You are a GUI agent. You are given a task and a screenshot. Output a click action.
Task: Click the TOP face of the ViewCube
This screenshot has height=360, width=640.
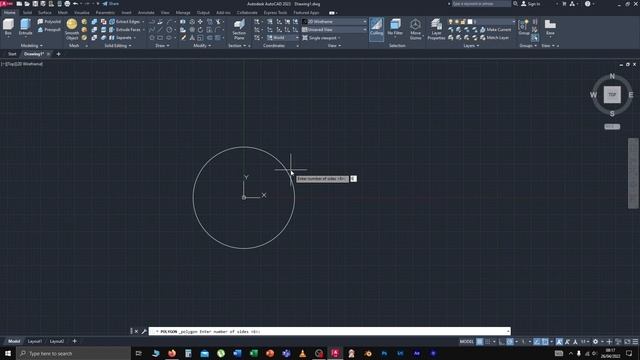click(612, 95)
